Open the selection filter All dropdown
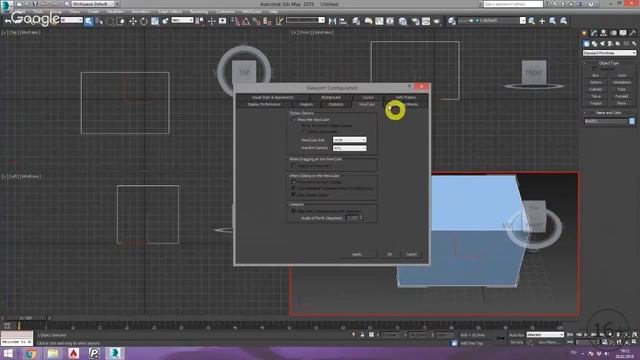Viewport: 640px width, 360px height. coord(71,20)
